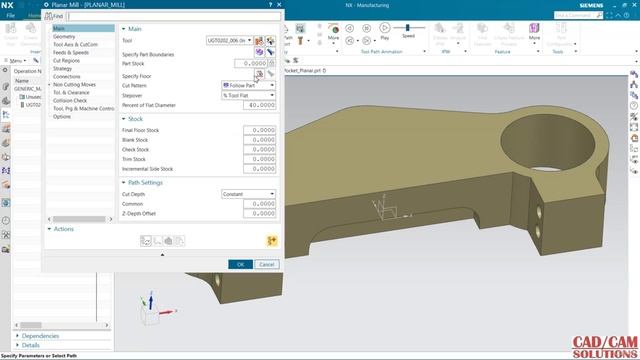The width and height of the screenshot is (640, 360).
Task: Click the Generate tool path icon in Actions
Action: click(x=146, y=241)
